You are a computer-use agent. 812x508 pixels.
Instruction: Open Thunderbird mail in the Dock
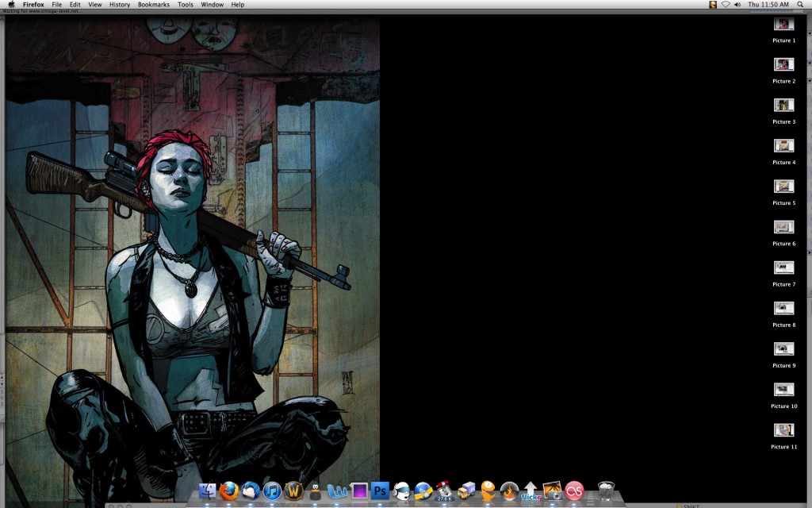251,491
